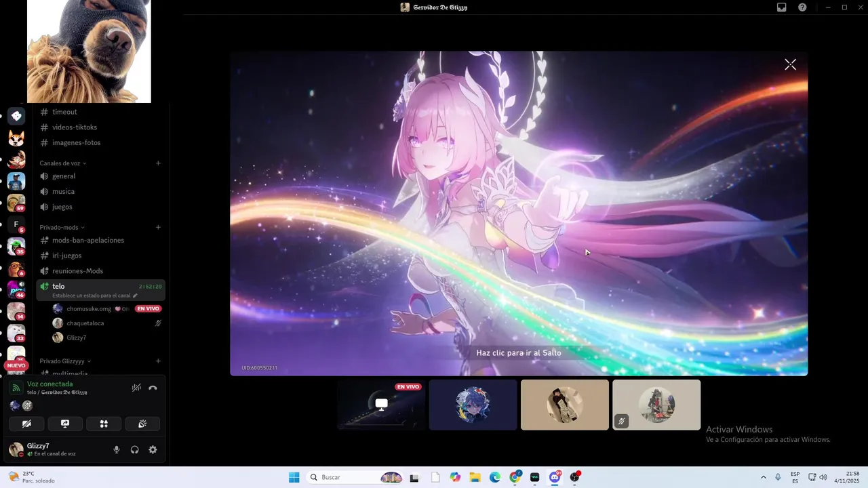Set a channel status under telo
Image resolution: width=868 pixels, height=488 pixels.
[95, 296]
